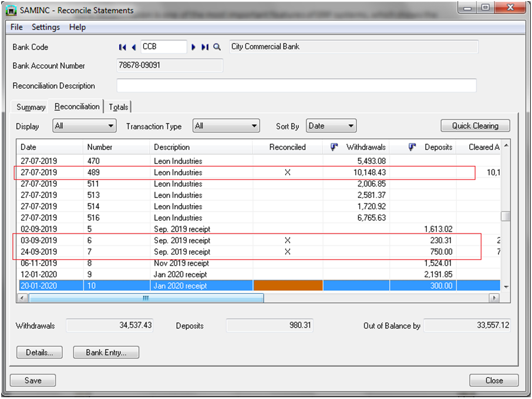Toggle Reconciled cell for Nov 2019 receipt
The width and height of the screenshot is (532, 399).
tap(287, 263)
